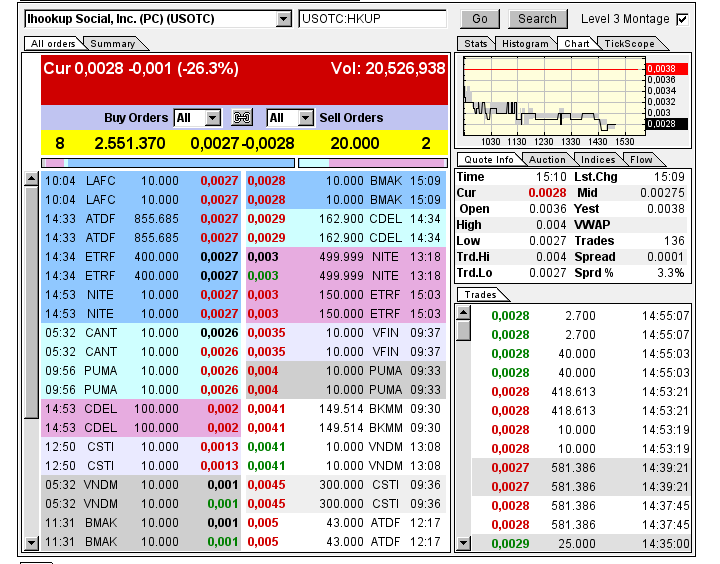The height and width of the screenshot is (564, 720).
Task: Show the Stats tab
Action: coord(476,44)
